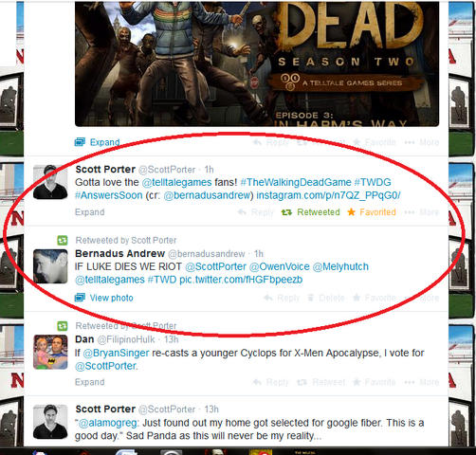Image resolution: width=476 pixels, height=455 pixels.
Task: Reply to Scott Porter's Gotta love tweet
Action: click(256, 212)
